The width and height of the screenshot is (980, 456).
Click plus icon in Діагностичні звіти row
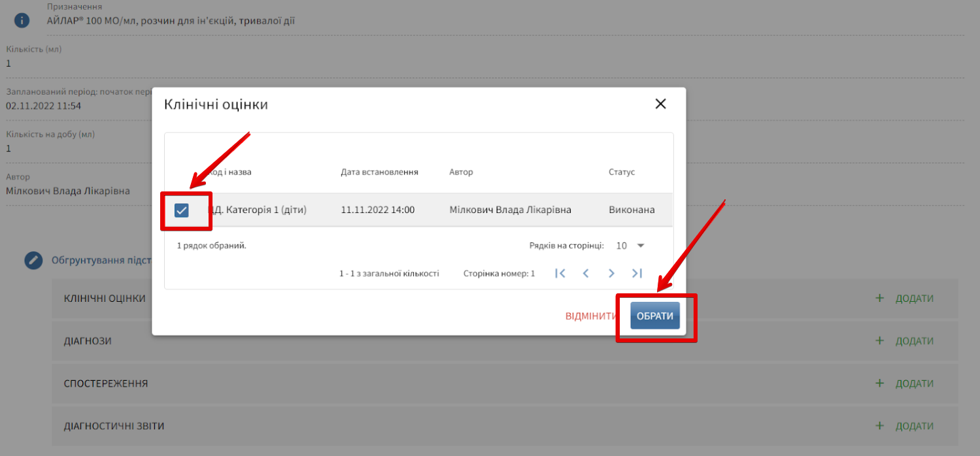coord(879,426)
